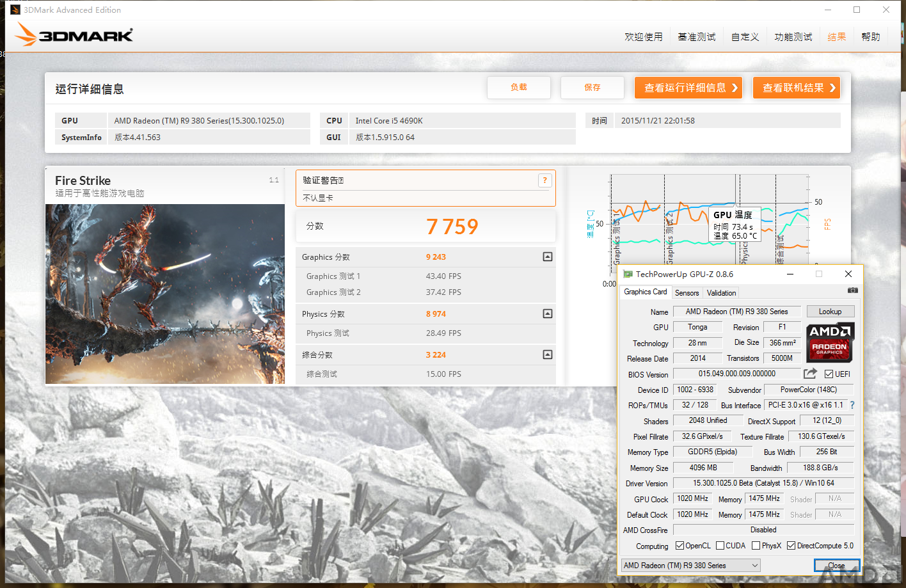
Task: Click the Memory Size 4096 MB field
Action: pos(703,468)
